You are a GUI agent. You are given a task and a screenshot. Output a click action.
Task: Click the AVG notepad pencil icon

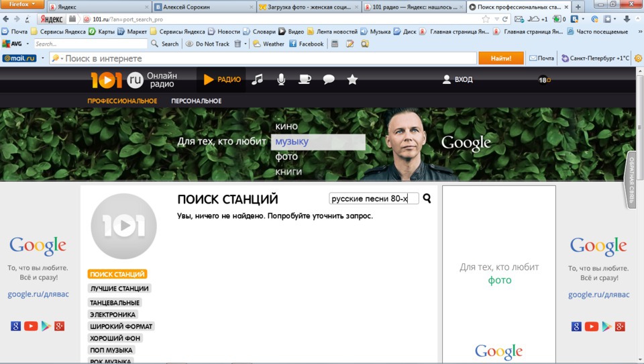click(x=350, y=44)
